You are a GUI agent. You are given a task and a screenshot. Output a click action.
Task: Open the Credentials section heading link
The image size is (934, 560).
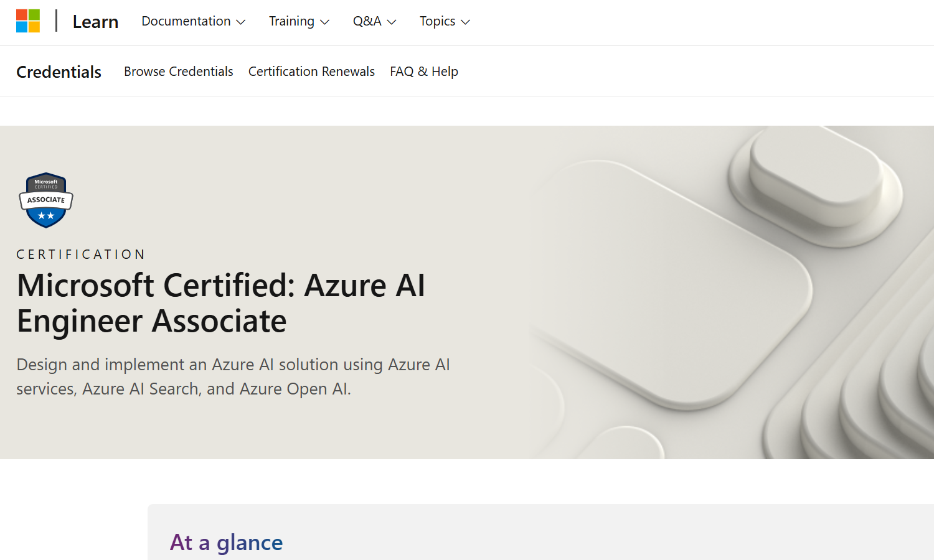59,72
